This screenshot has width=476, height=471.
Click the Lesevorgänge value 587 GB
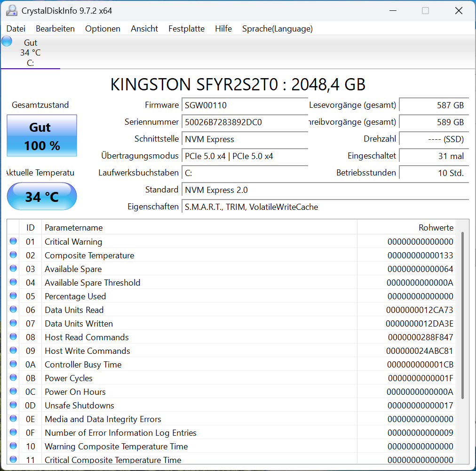pyautogui.click(x=434, y=105)
